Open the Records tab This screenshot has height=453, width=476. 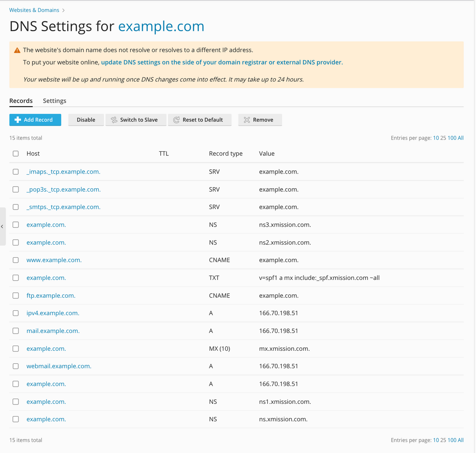click(21, 101)
